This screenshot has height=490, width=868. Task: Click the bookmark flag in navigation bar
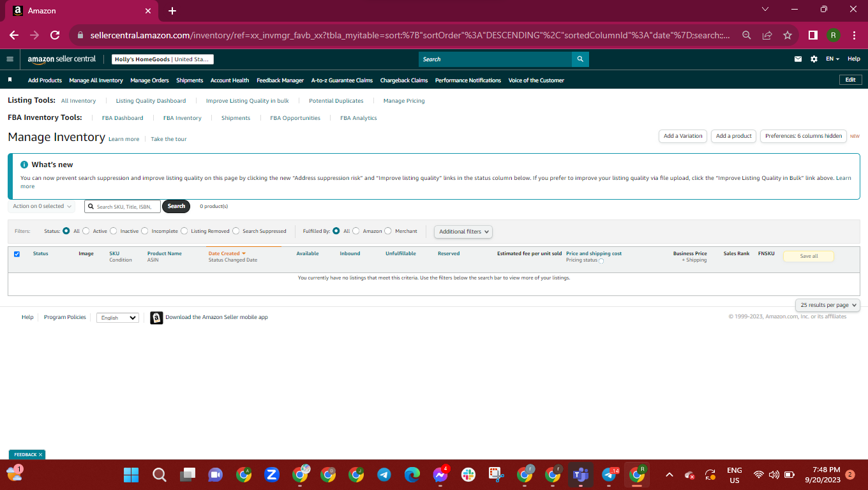(x=10, y=80)
